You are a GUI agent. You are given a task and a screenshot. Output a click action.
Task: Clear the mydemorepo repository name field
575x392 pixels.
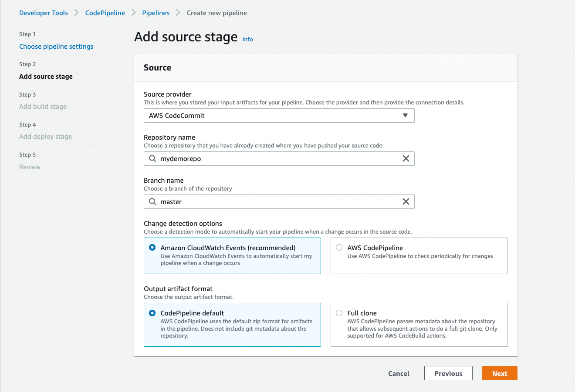[x=406, y=158]
